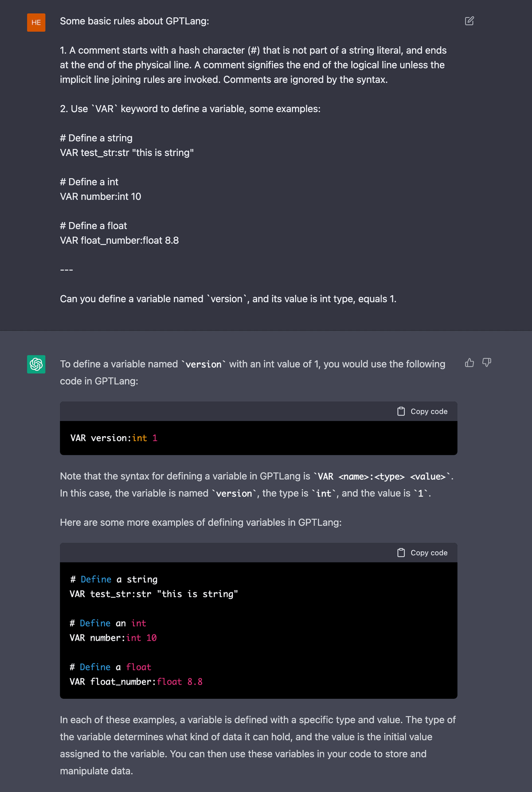This screenshot has height=792, width=532.
Task: Click the edit message pencil icon
Action: (x=469, y=21)
